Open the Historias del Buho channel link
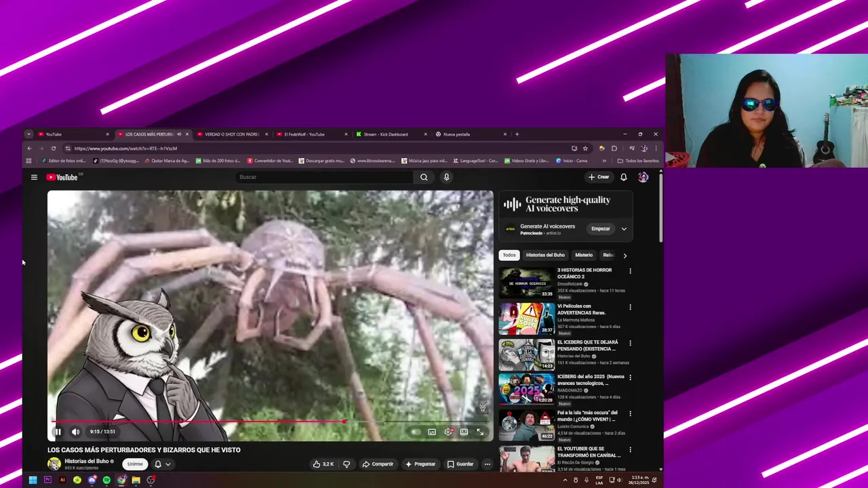This screenshot has height=488, width=868. pos(87,461)
